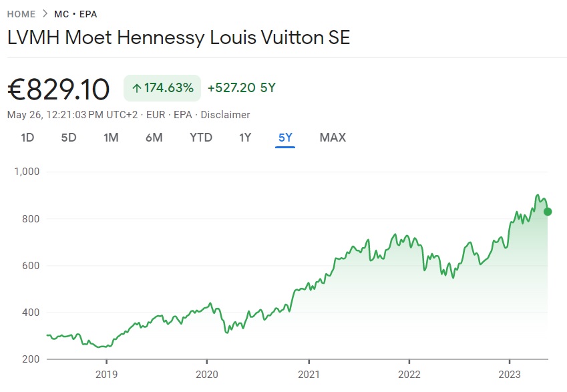This screenshot has width=567, height=392.
Task: Switch to the 1D time range
Action: pyautogui.click(x=27, y=138)
